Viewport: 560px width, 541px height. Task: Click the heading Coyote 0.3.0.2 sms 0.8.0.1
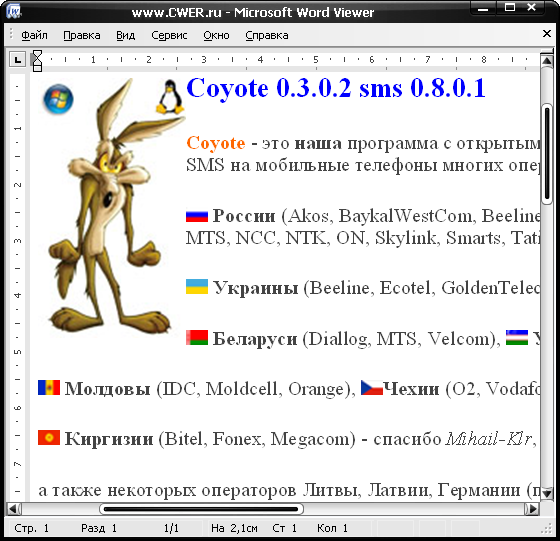click(336, 88)
